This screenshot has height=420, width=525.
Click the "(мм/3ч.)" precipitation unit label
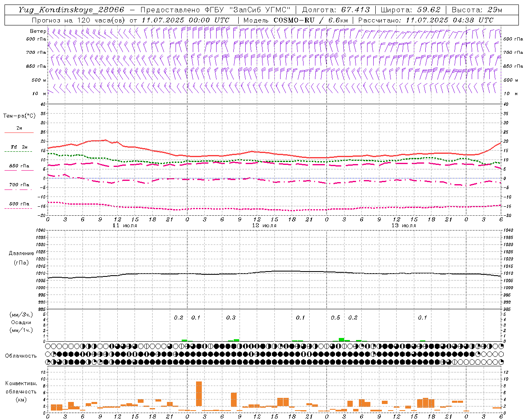pyautogui.click(x=21, y=315)
